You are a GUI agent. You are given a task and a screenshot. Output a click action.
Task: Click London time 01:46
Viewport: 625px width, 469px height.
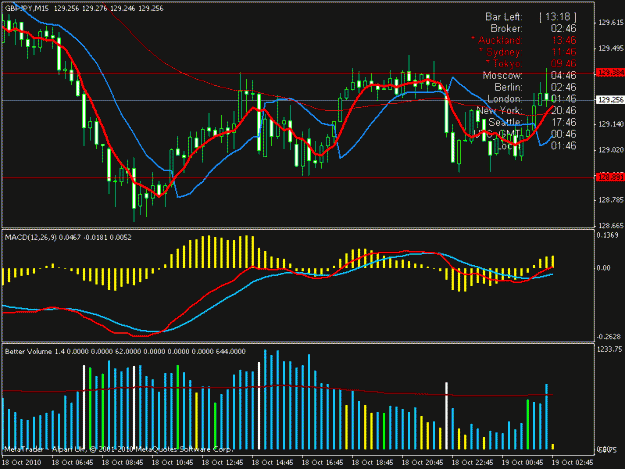pyautogui.click(x=563, y=99)
